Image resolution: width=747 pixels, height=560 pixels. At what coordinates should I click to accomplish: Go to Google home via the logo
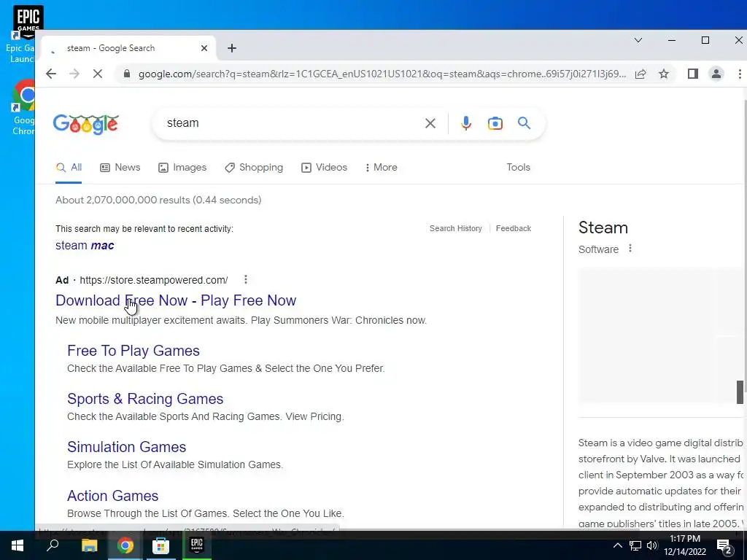click(x=86, y=125)
